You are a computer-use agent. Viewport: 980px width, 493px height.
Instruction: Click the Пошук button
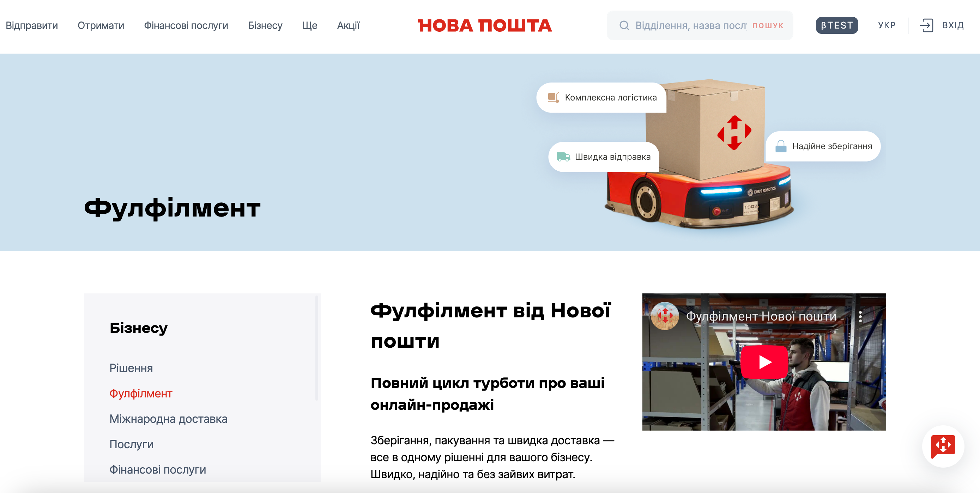(768, 25)
